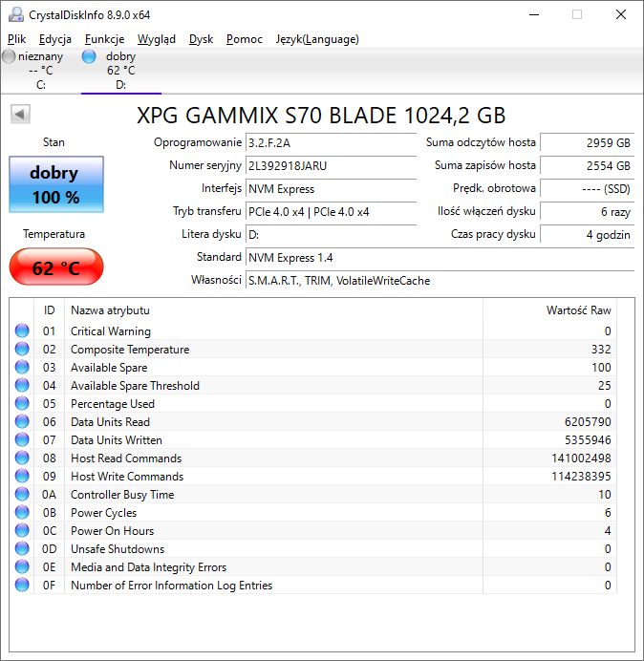Click the blue icon for Power On Hours
This screenshot has height=661, width=644.
[22, 530]
